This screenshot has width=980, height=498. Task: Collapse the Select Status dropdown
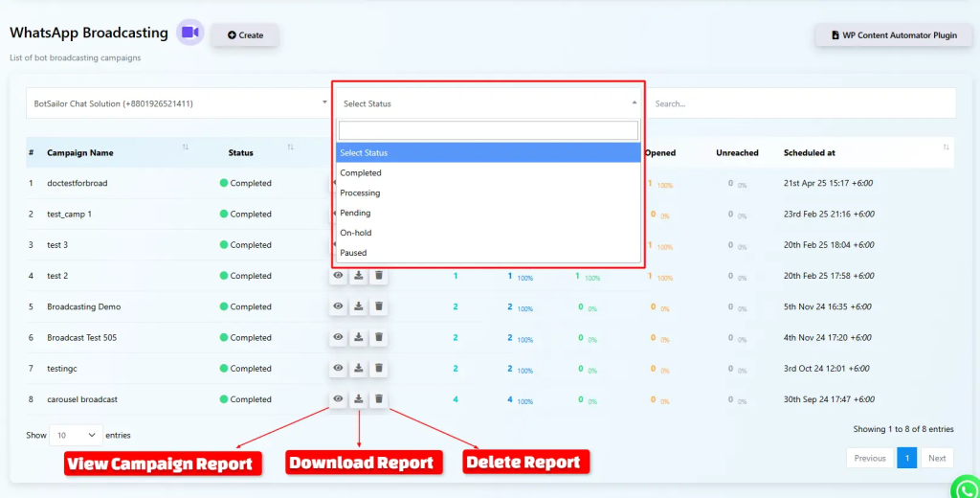(x=488, y=103)
